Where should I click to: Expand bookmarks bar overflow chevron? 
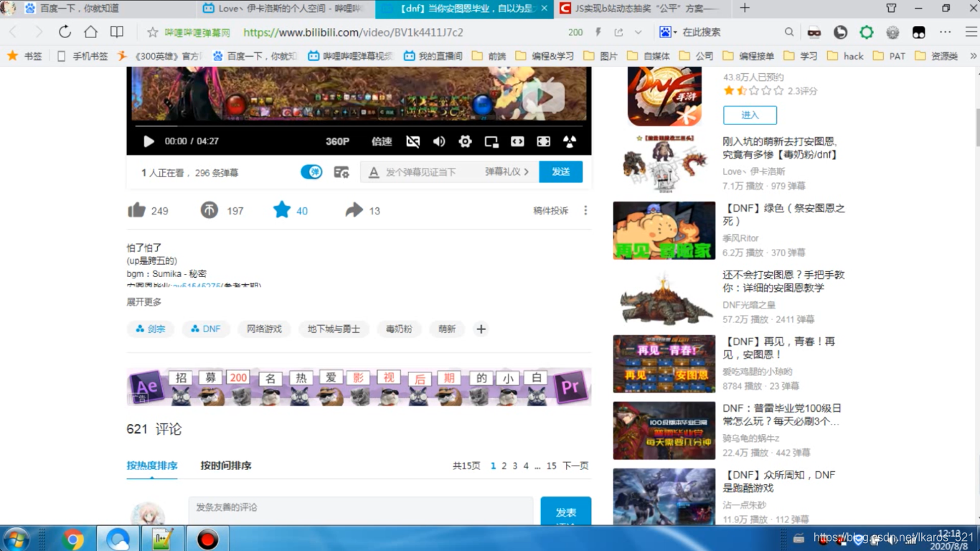pyautogui.click(x=974, y=56)
